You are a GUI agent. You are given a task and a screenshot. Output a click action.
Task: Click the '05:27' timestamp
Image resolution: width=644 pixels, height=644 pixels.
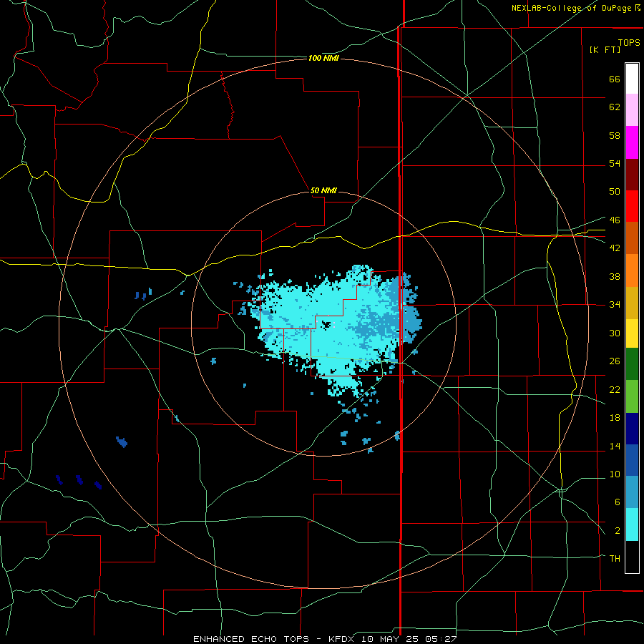tap(441, 639)
